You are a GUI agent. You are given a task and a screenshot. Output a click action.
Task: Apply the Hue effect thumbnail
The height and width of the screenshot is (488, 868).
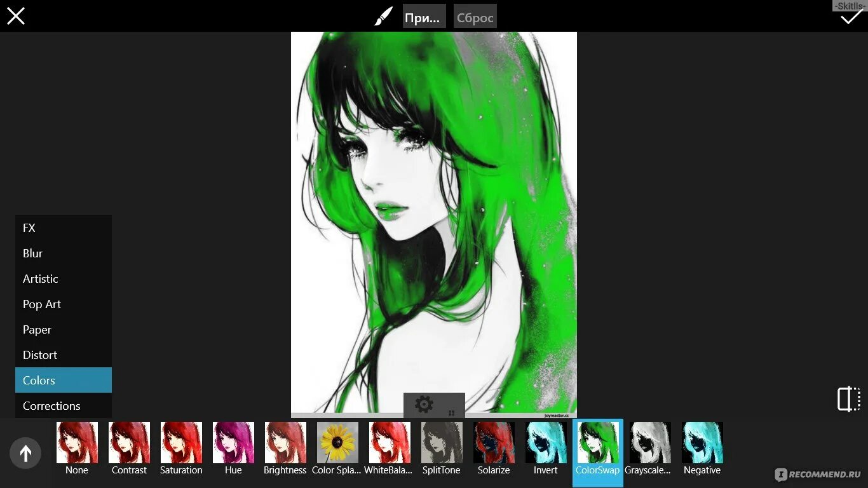point(233,442)
